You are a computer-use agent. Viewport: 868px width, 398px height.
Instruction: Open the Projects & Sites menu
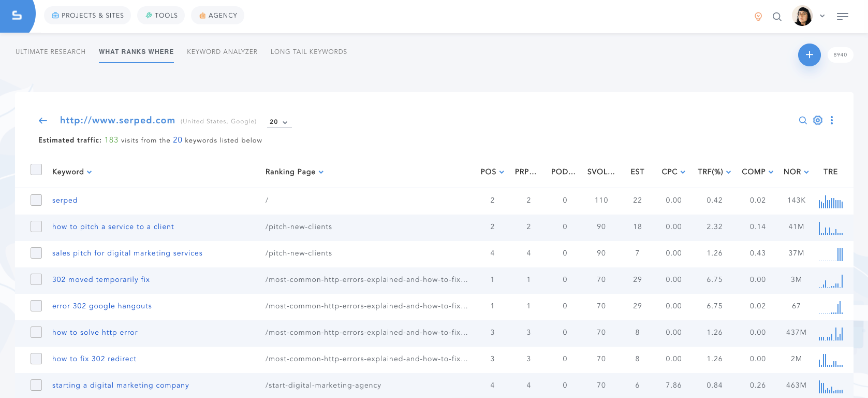87,16
